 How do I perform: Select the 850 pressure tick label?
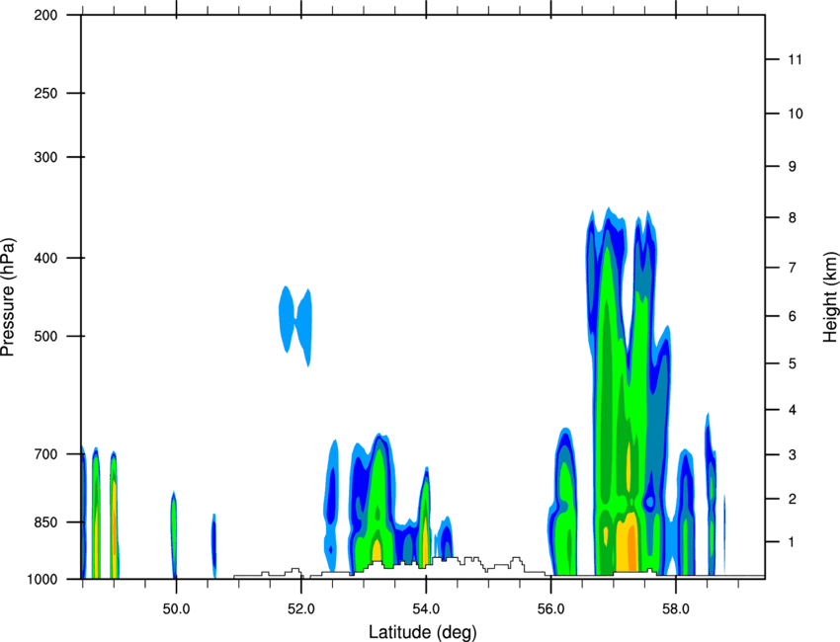tap(45, 522)
